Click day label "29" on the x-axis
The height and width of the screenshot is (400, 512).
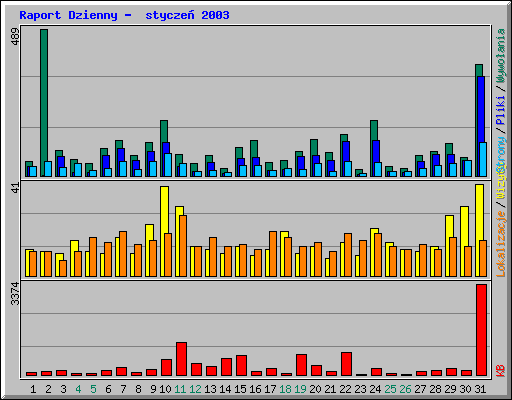click(450, 389)
